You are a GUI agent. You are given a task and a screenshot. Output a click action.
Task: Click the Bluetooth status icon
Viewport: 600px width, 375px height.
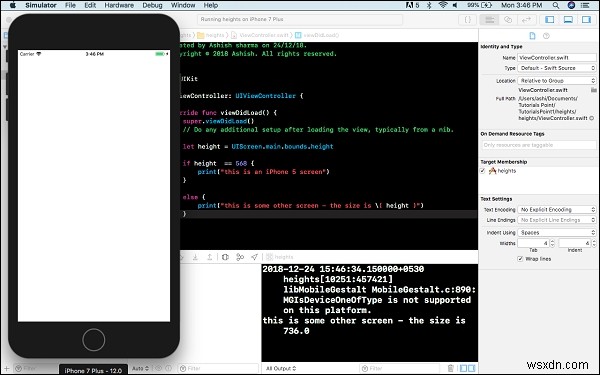tap(429, 5)
